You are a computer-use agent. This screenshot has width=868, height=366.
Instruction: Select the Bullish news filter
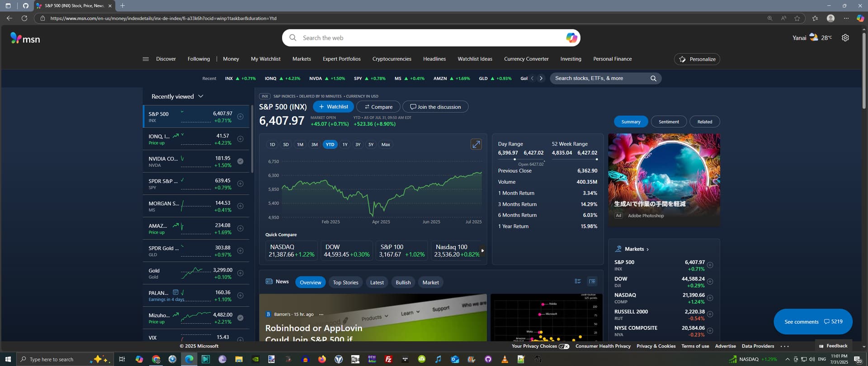point(403,282)
